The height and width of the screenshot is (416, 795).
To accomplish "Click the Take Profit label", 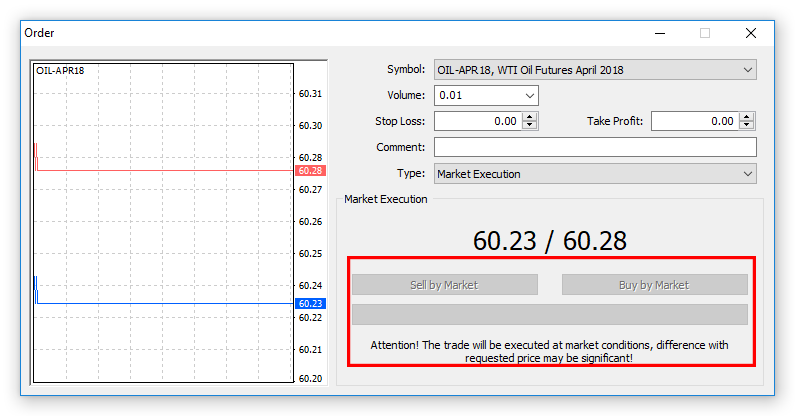I will pos(615,121).
